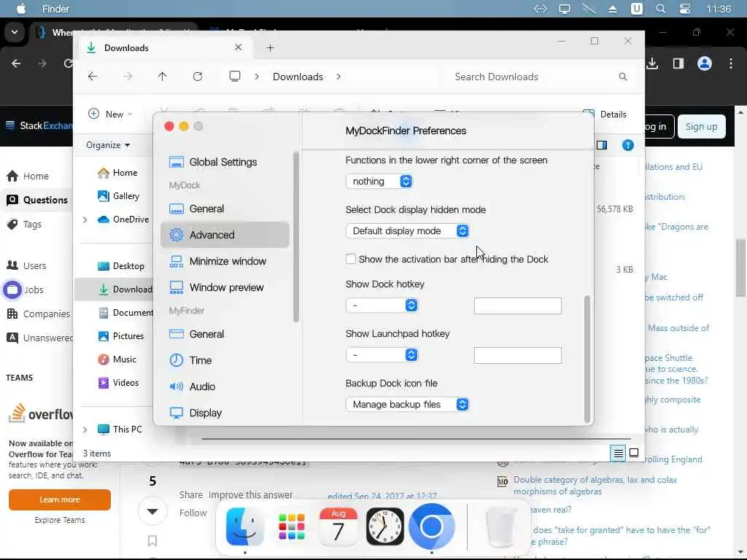This screenshot has width=747, height=560.
Task: Open the Show Dock hotkey modifier dropdown
Action: click(x=382, y=306)
